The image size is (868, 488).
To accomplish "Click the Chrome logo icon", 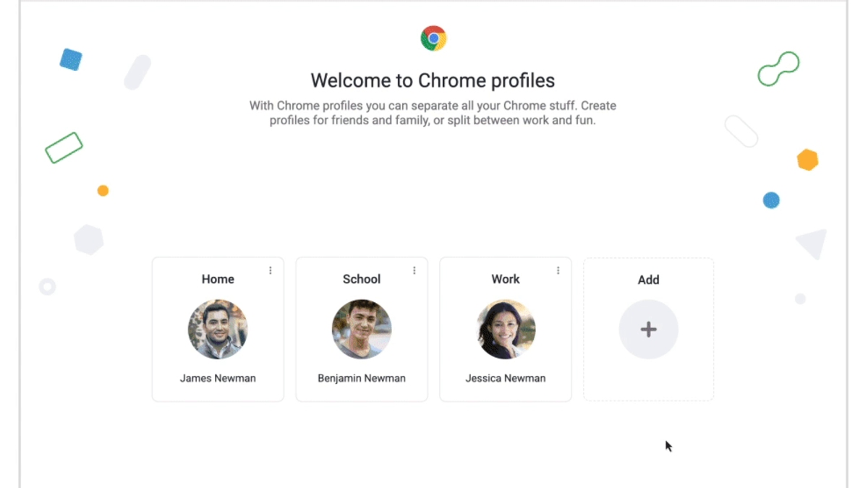I will coord(433,37).
